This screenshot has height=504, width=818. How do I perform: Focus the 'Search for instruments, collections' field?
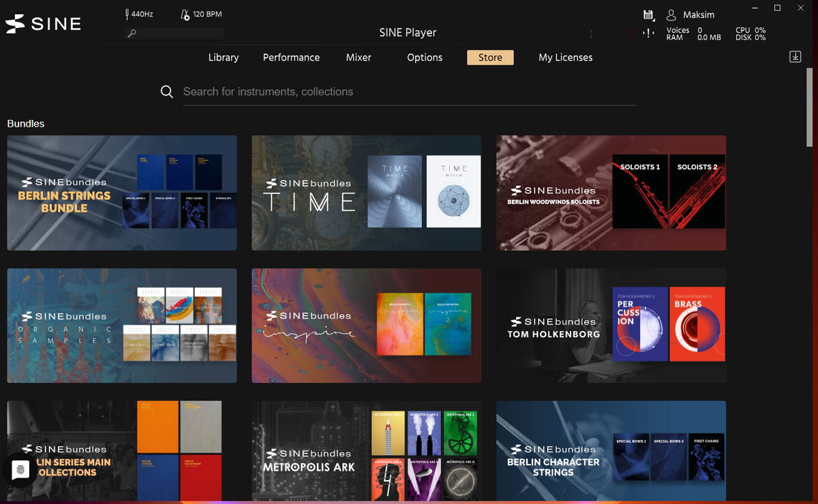coord(409,91)
